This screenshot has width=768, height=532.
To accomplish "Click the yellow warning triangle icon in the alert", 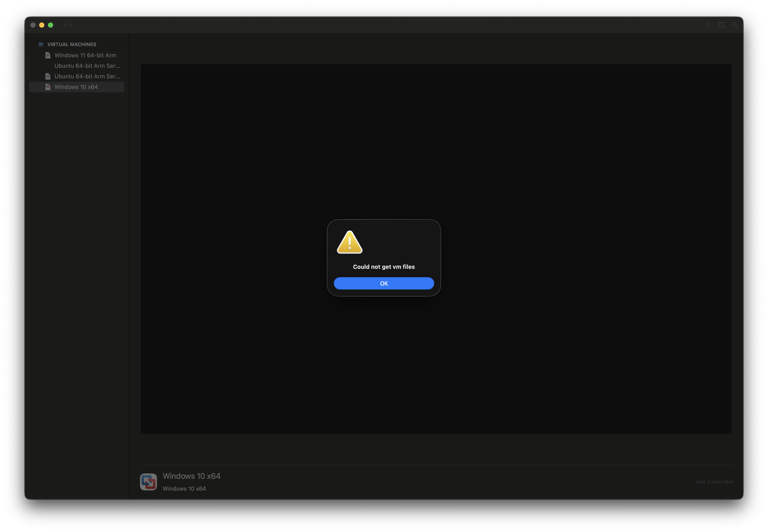I will pyautogui.click(x=349, y=242).
